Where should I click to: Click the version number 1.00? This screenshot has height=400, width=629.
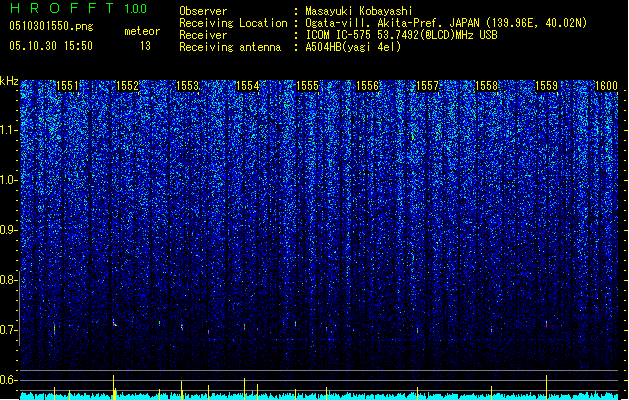click(x=136, y=9)
